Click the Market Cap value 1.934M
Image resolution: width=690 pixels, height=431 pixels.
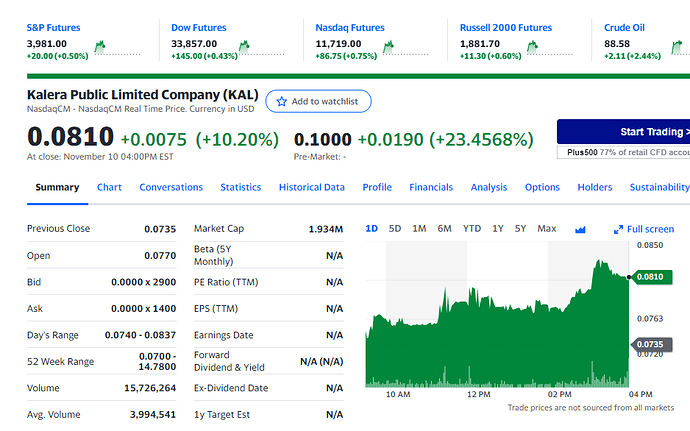[326, 229]
